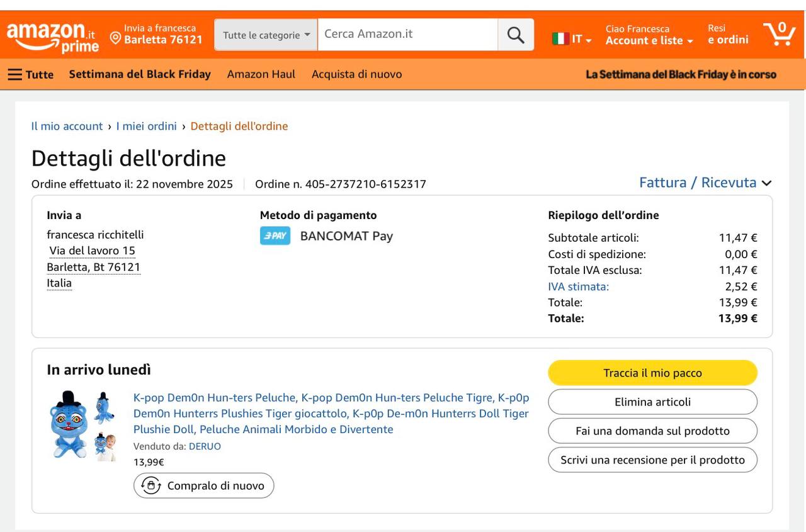Open the Tutte hamburger menu

[x=30, y=74]
